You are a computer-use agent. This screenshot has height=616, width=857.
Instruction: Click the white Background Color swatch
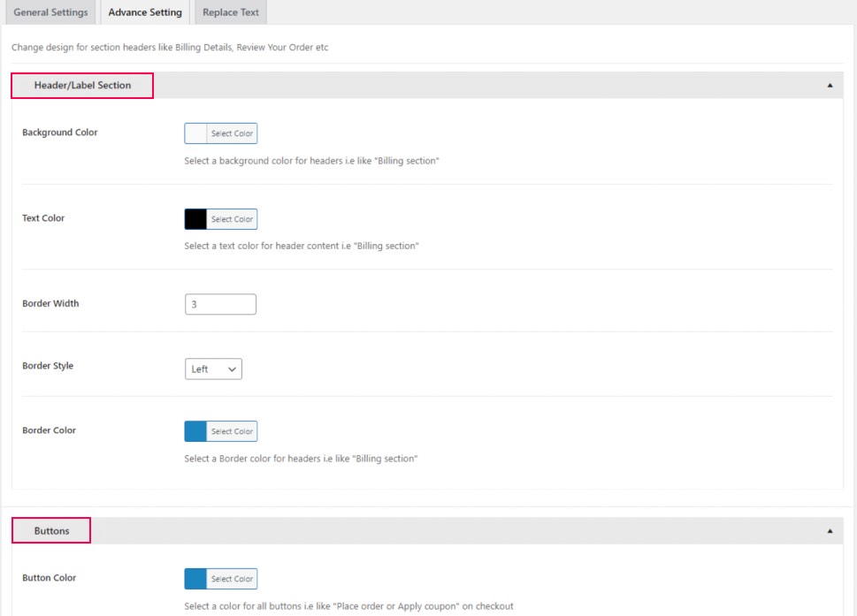(x=195, y=133)
